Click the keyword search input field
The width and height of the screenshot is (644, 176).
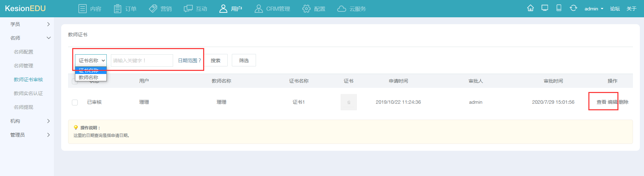tap(142, 61)
